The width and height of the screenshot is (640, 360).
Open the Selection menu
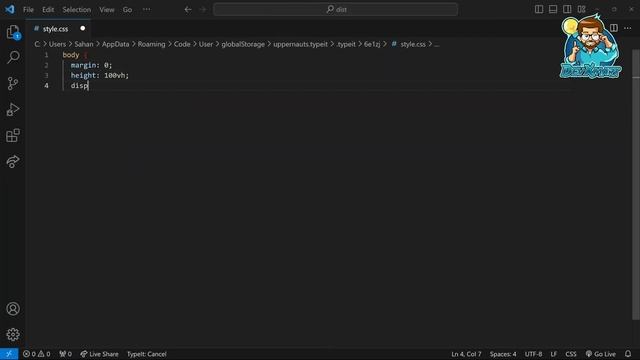pos(76,9)
